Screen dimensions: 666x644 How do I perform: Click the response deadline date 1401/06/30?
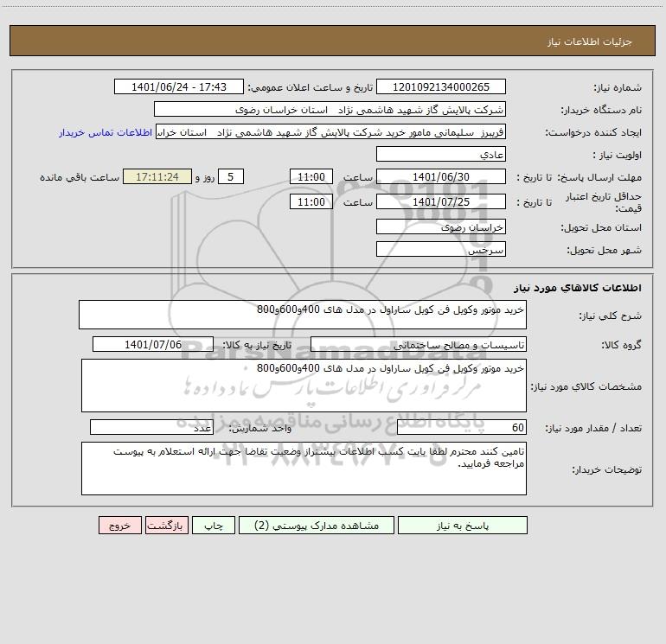point(441,176)
